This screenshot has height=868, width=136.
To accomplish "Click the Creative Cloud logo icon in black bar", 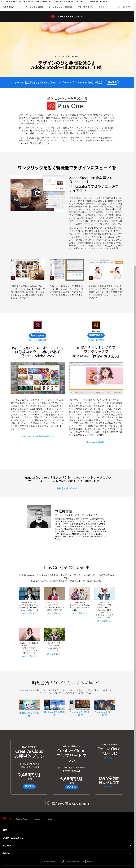I will pyautogui.click(x=53, y=16).
